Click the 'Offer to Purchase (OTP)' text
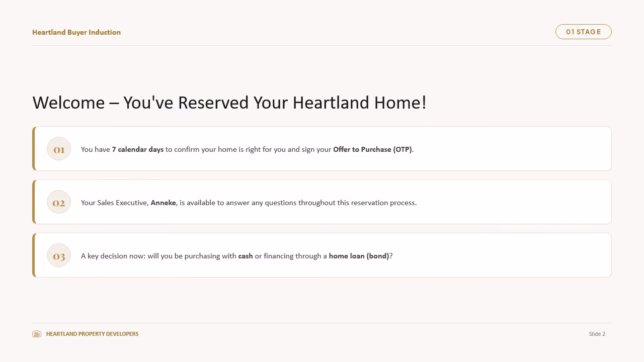Screen dimensions: 644x362 click(372, 149)
